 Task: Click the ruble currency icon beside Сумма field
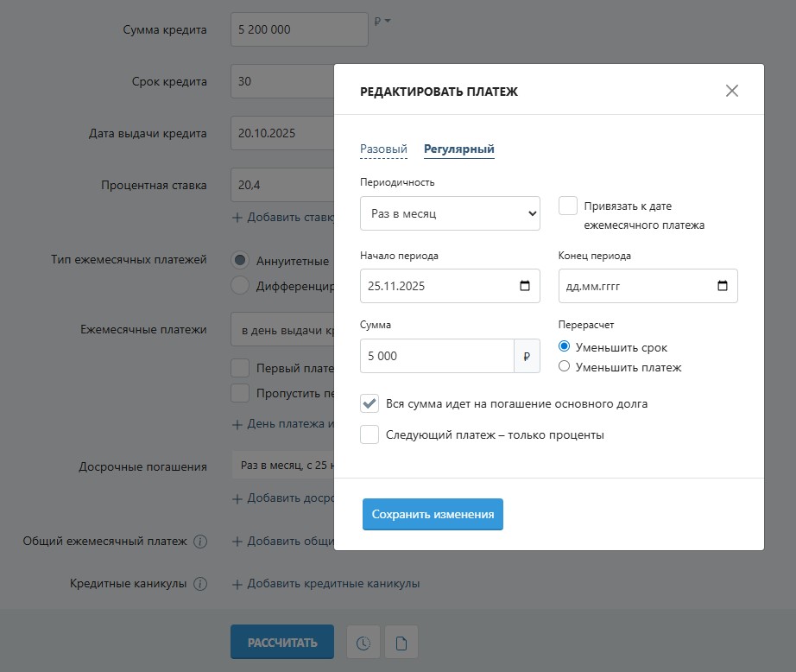pos(528,354)
